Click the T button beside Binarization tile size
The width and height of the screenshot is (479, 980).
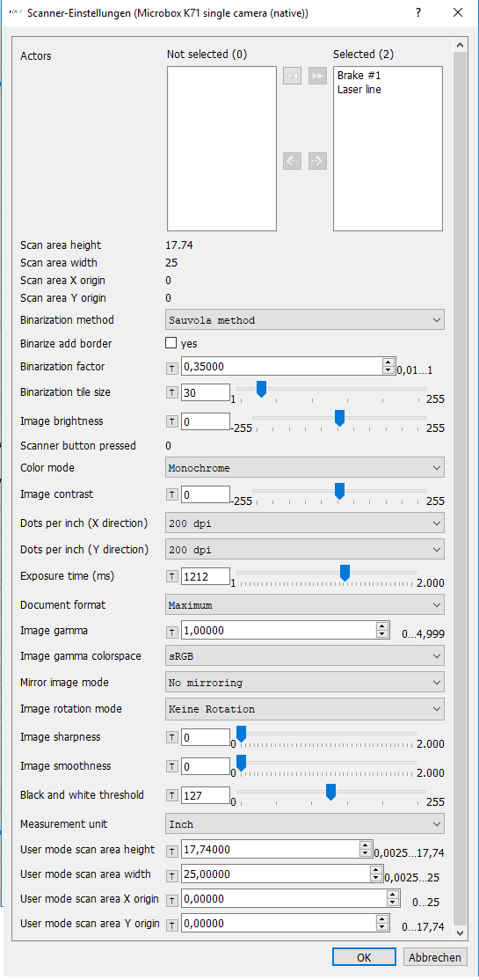172,392
